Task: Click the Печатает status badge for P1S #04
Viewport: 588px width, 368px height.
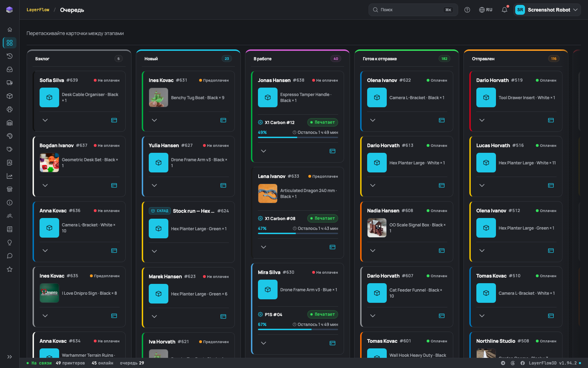Action: [x=323, y=314]
